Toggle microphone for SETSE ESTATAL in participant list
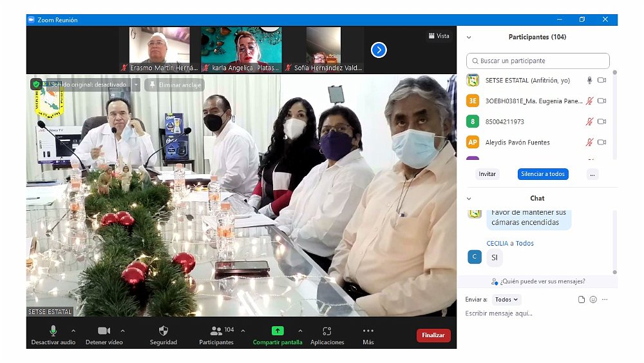The image size is (644, 363). 589,81
